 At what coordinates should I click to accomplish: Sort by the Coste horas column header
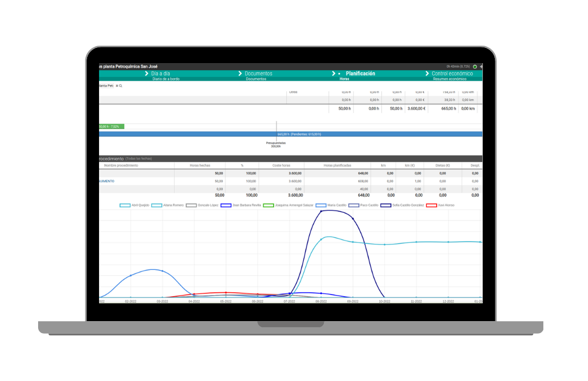point(281,165)
